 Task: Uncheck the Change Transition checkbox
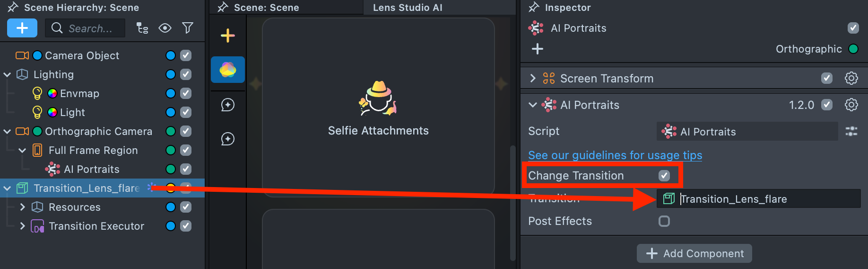pos(664,176)
